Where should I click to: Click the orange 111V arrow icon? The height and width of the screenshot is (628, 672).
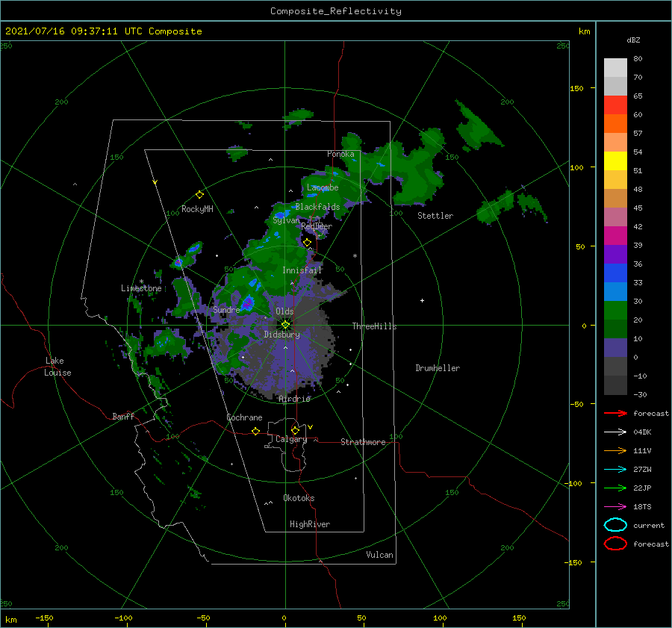coord(615,450)
